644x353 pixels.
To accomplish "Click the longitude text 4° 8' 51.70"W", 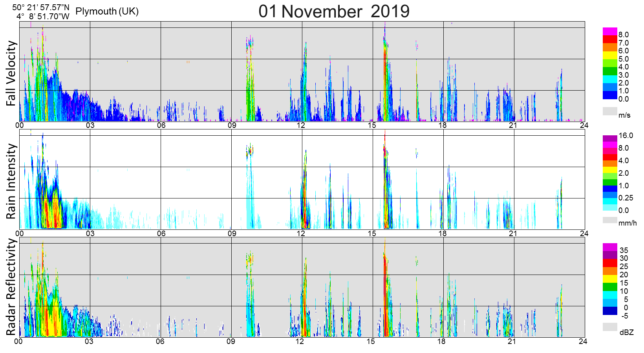I will point(43,16).
